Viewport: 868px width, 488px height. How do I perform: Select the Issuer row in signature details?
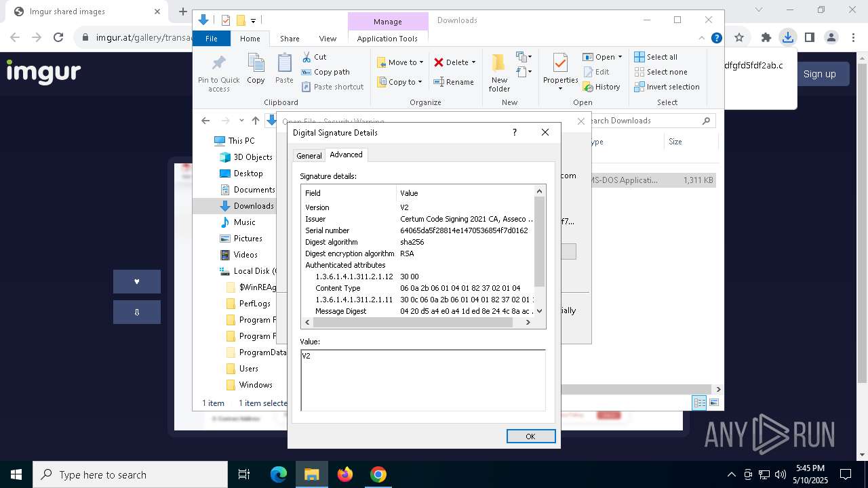pyautogui.click(x=418, y=219)
